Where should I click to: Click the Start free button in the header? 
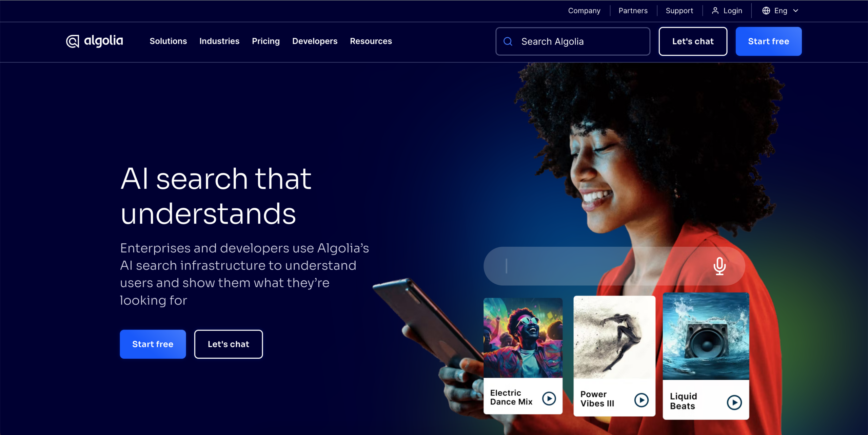coord(768,41)
